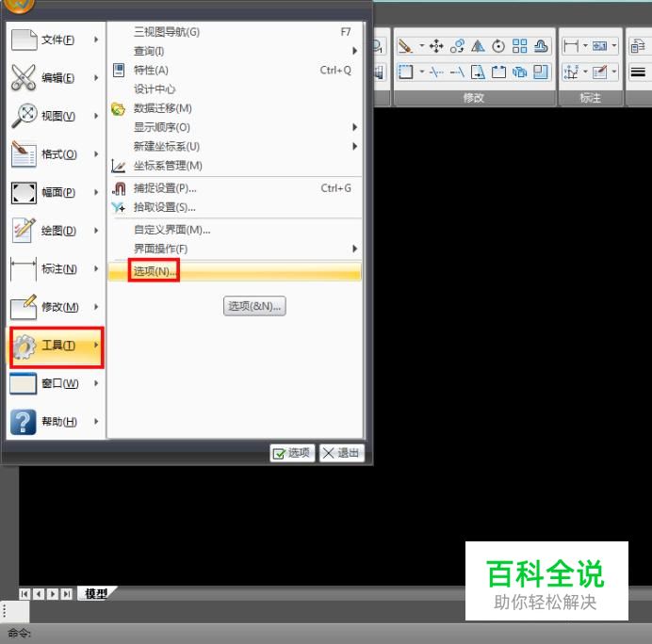Choose 自定义界面(M)... from the tools submenu
This screenshot has width=652, height=644.
point(235,230)
